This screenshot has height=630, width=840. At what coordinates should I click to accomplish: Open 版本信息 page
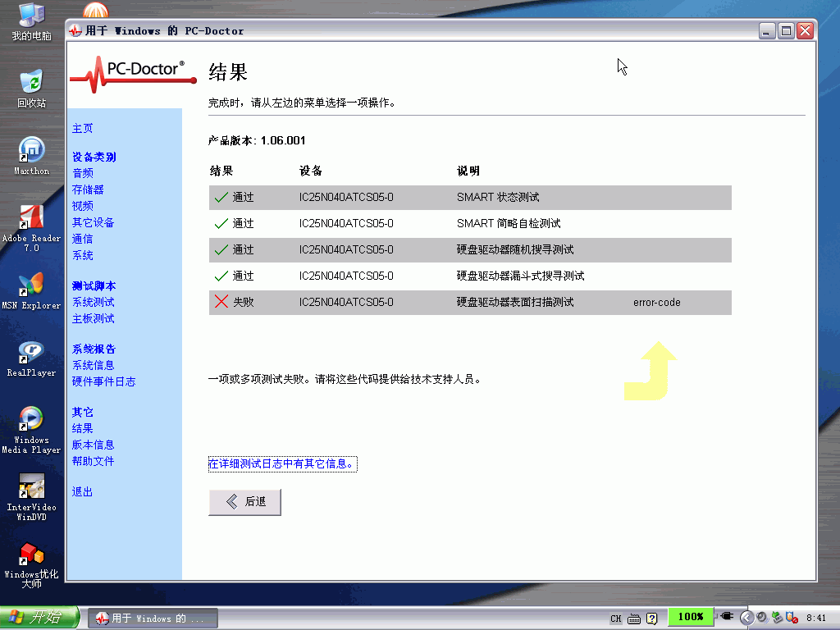pos(94,445)
